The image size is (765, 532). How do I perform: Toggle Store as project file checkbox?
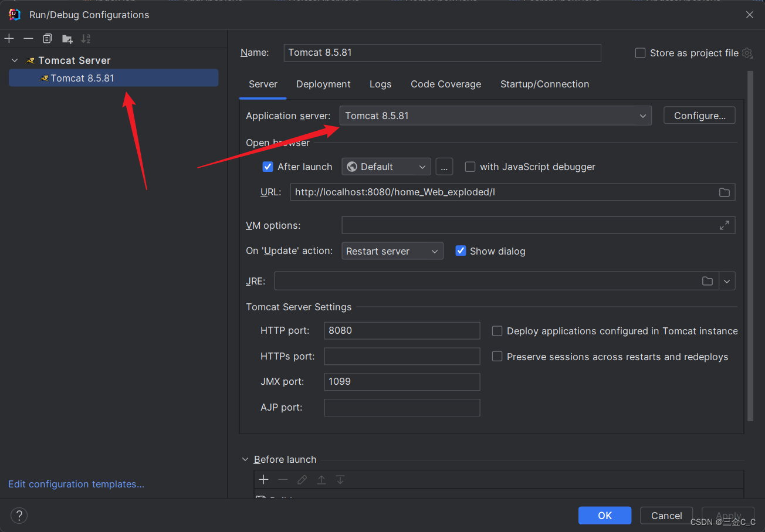coord(640,53)
